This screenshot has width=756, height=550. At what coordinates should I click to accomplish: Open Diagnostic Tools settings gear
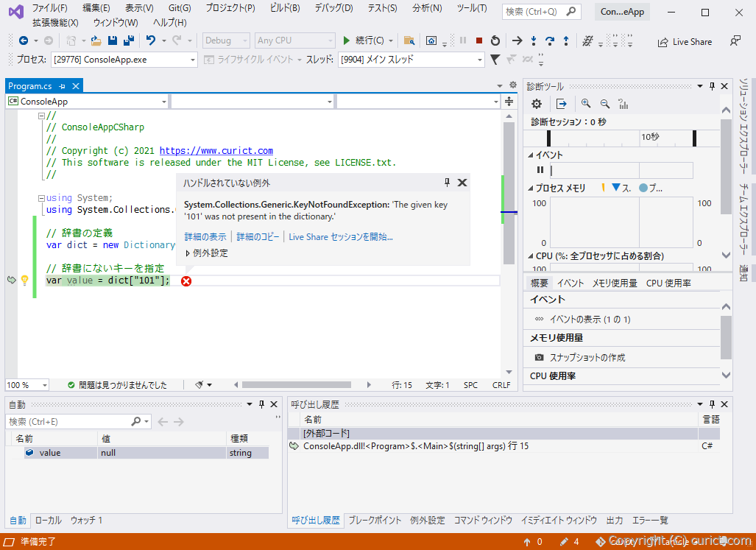click(537, 104)
